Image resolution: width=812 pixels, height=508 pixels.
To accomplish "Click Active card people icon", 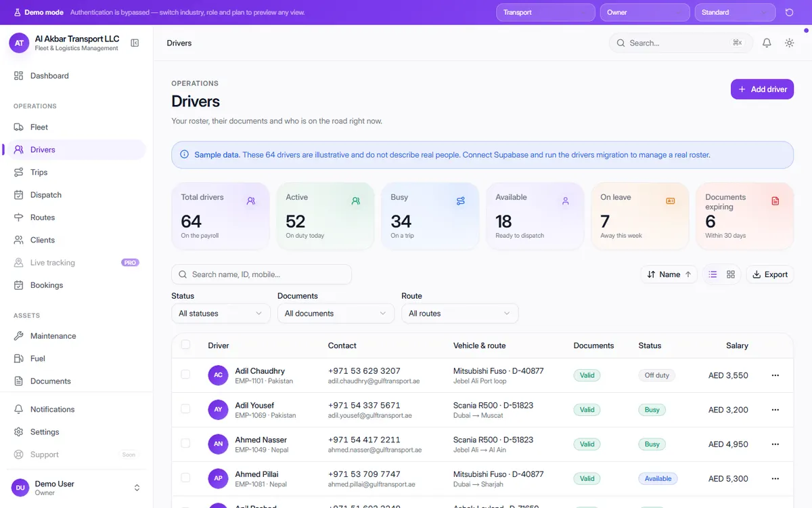I will click(356, 201).
